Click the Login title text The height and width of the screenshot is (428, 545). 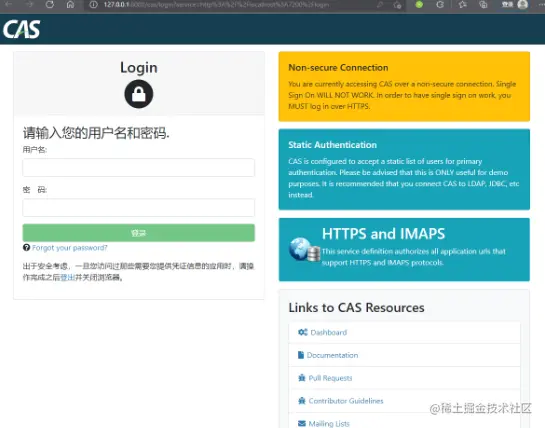pyautogui.click(x=139, y=67)
